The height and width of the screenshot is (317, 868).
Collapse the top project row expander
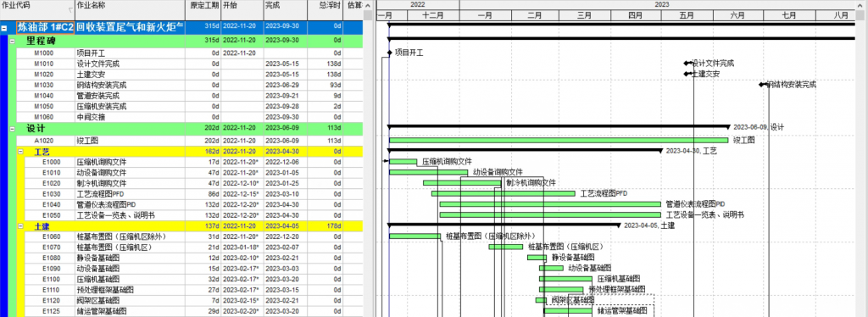tap(4, 27)
